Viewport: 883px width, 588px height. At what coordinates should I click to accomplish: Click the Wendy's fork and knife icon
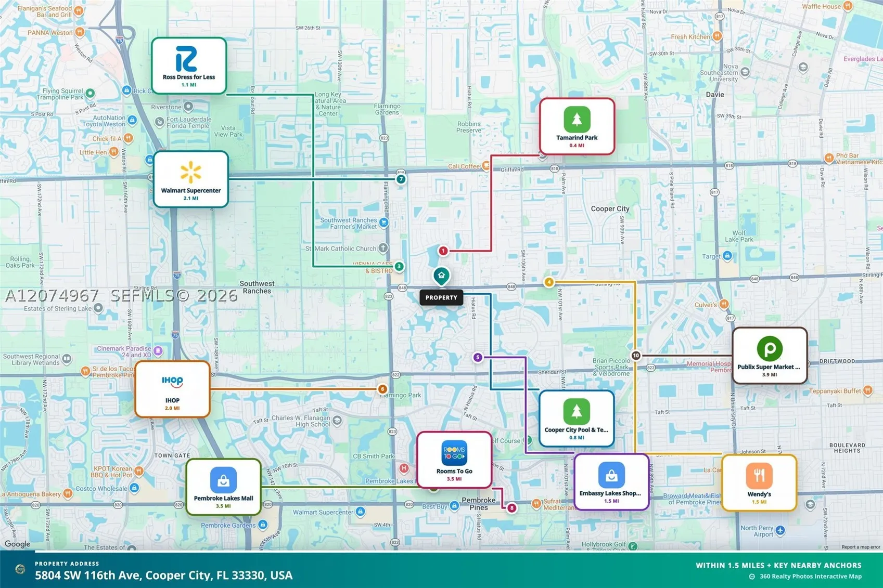click(x=759, y=476)
